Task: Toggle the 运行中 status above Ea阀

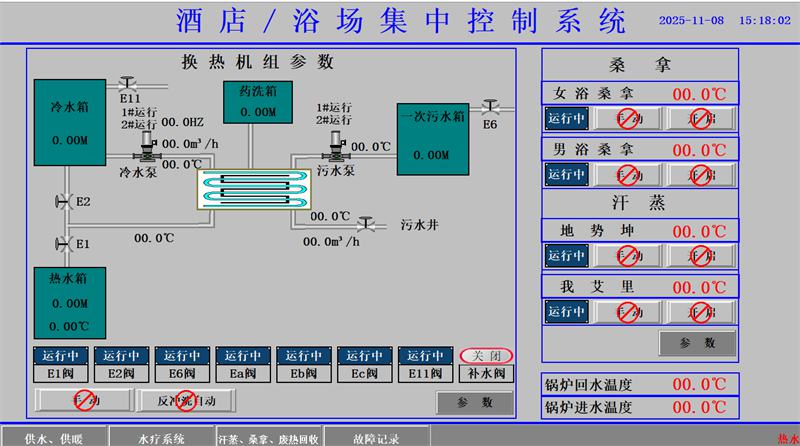Action: pos(243,356)
